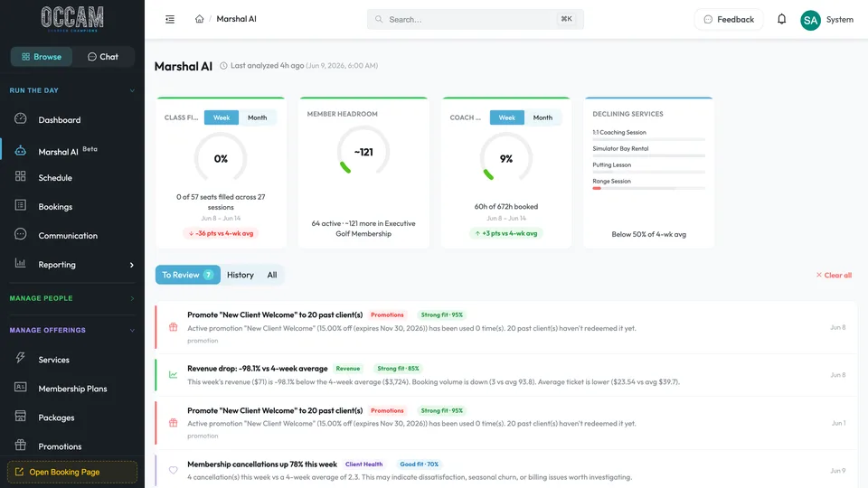The height and width of the screenshot is (488, 868).
Task: Go to the home breadcrumb icon
Action: 199,19
